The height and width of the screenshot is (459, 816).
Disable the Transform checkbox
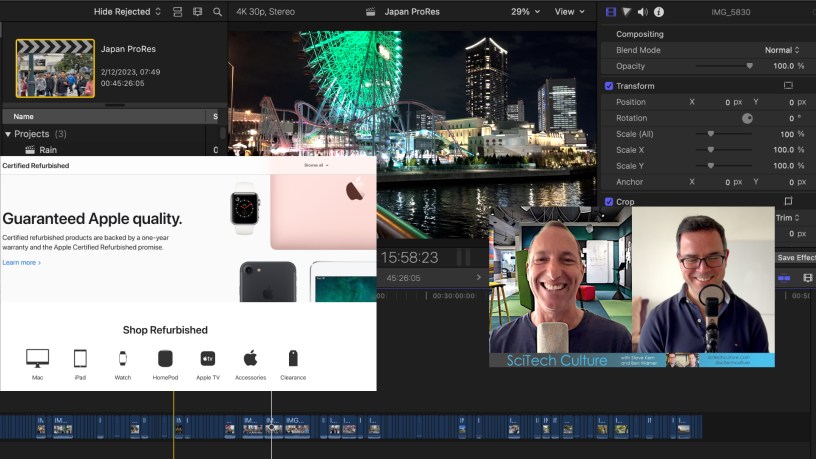609,86
